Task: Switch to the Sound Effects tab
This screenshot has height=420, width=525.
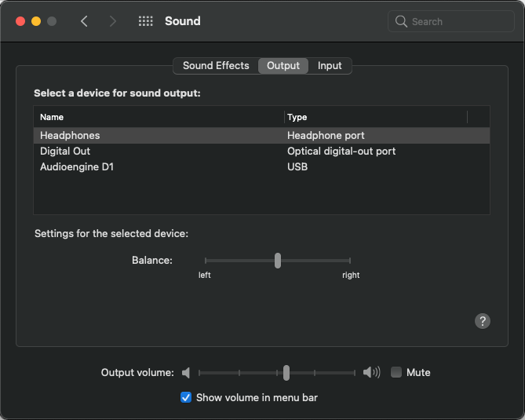Action: (x=216, y=66)
